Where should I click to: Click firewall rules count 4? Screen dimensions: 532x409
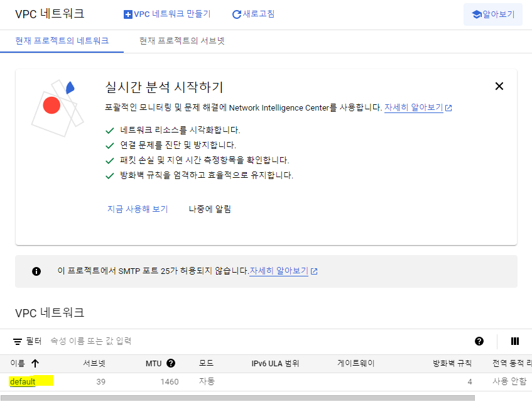click(470, 382)
